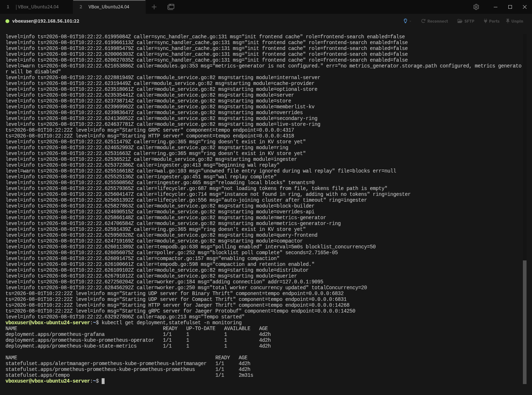The height and width of the screenshot is (395, 532).
Task: Minimize the terminal window
Action: pos(495,7)
